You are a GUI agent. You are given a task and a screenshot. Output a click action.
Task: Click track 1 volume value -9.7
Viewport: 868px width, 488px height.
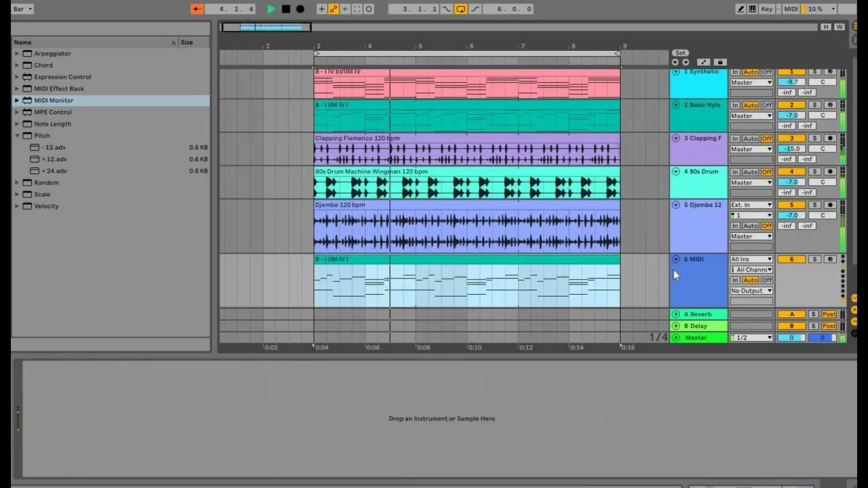point(791,82)
